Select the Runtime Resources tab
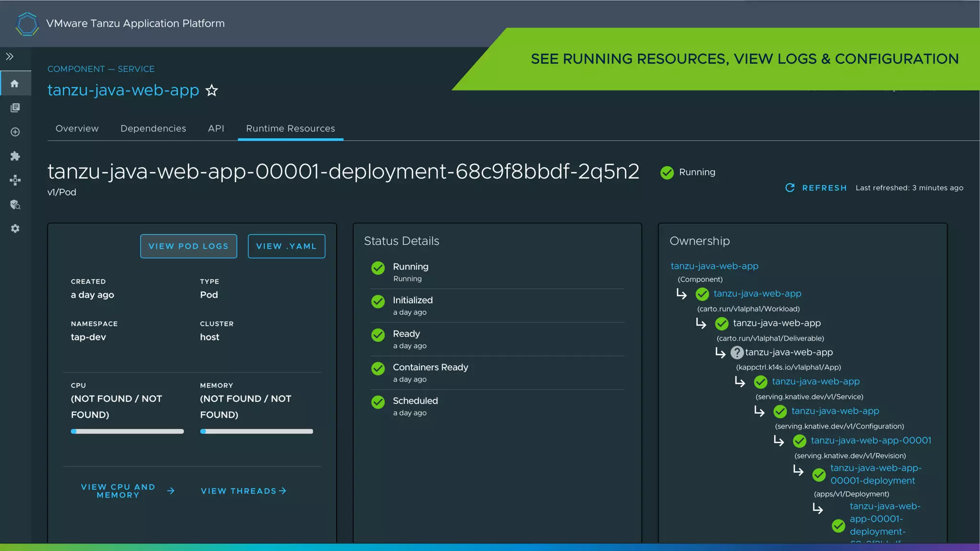980x551 pixels. coord(290,128)
